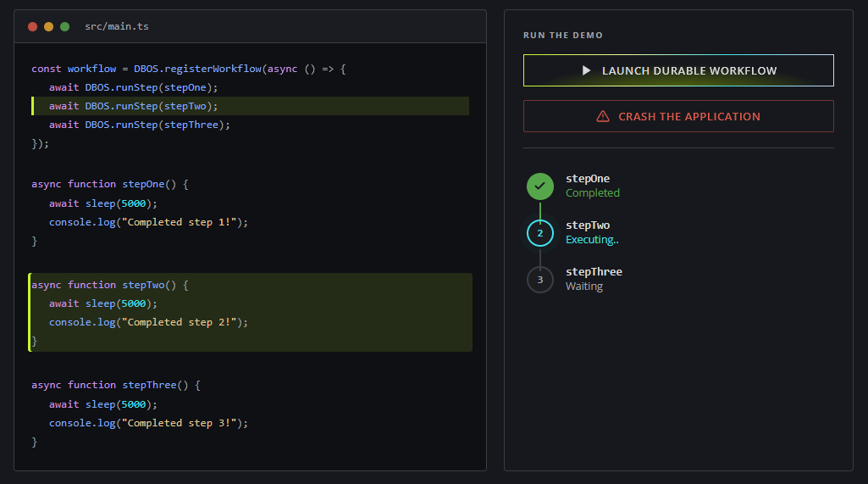Viewport: 868px width, 484px height.
Task: Click the RUN THE DEMO heading
Action: [x=563, y=36]
